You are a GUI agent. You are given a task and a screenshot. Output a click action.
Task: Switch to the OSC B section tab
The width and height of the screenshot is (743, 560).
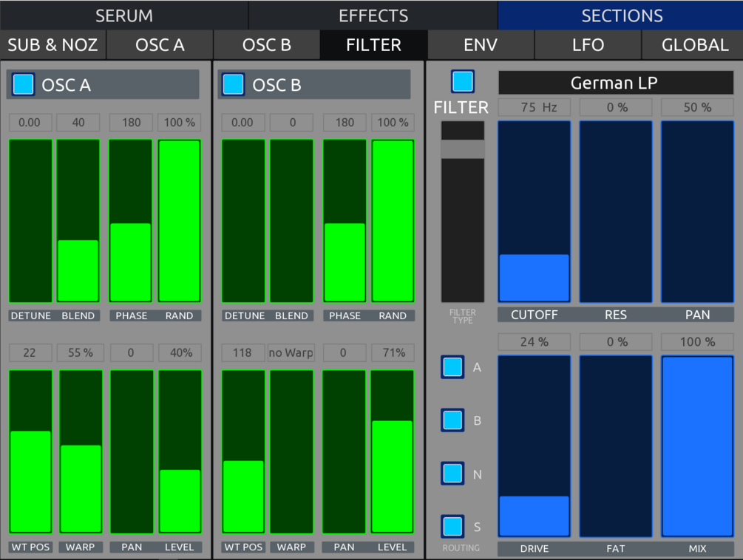266,45
